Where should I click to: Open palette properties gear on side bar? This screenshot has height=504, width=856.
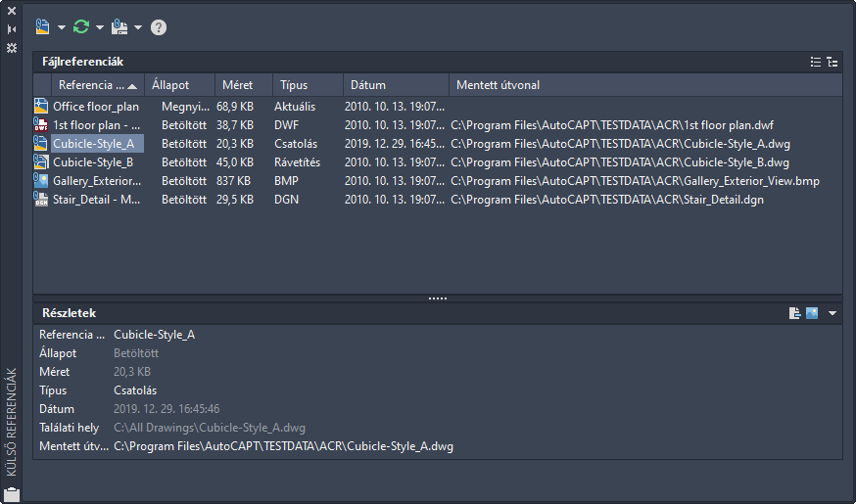(12, 47)
